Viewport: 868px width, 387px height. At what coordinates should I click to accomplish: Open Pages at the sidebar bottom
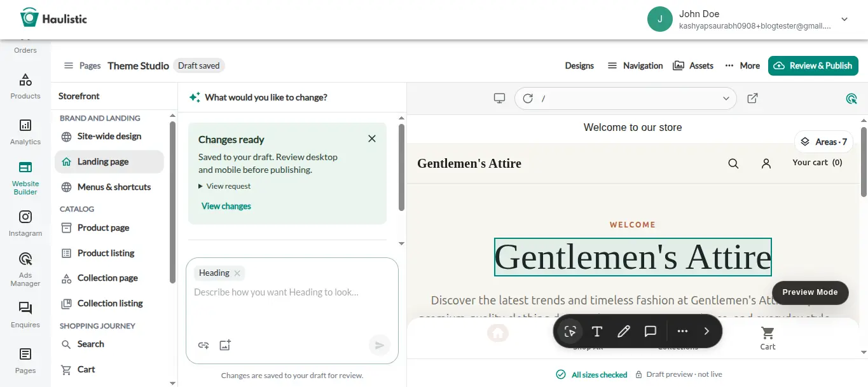(x=25, y=361)
